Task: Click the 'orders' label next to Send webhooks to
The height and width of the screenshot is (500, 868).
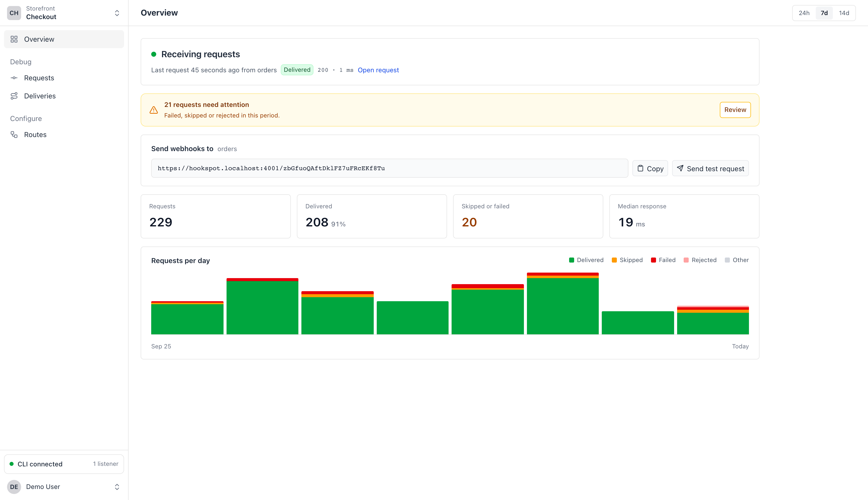Action: click(x=227, y=149)
